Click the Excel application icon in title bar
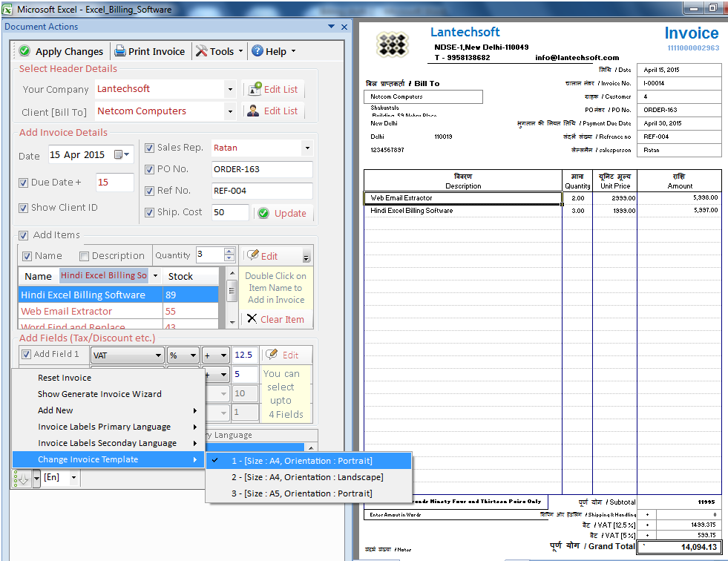Image resolution: width=728 pixels, height=561 pixels. pos(7,9)
